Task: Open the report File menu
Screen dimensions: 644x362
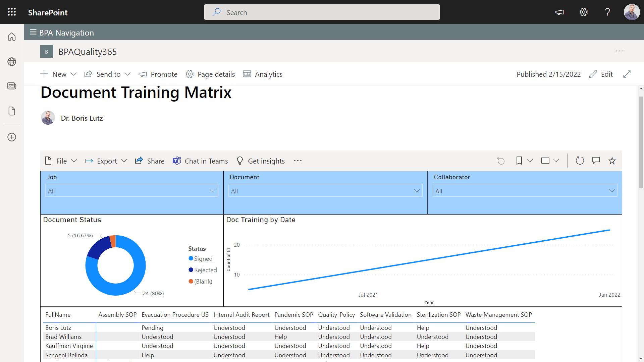Action: 61,161
